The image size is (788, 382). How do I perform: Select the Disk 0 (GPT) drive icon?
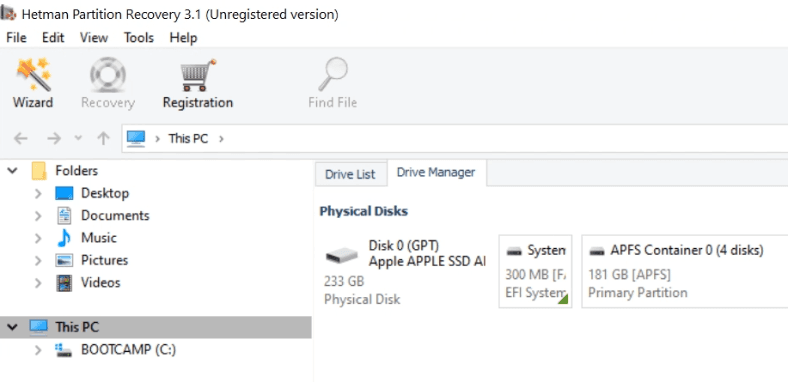pos(341,255)
